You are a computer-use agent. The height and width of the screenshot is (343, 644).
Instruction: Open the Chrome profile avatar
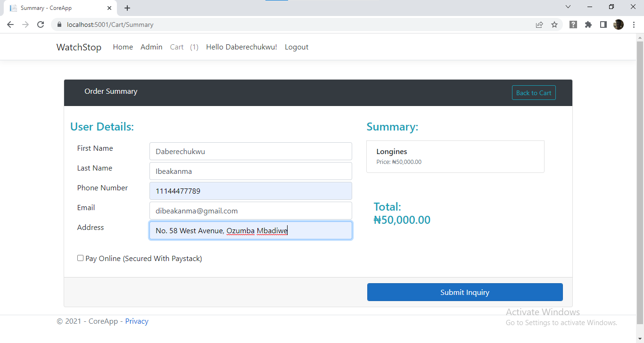tap(619, 24)
